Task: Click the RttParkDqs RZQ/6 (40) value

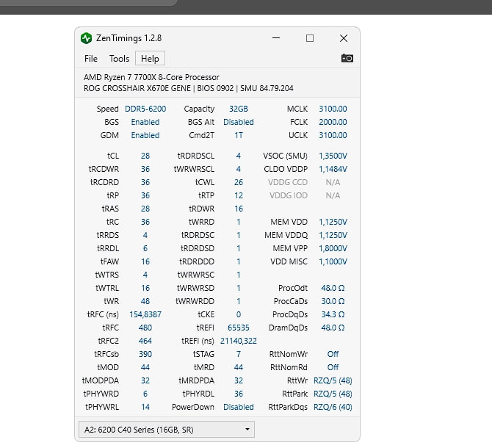Action: 333,407
